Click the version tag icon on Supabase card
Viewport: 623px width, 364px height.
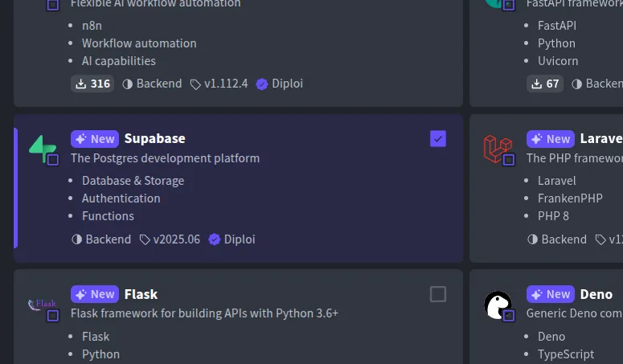(x=145, y=239)
